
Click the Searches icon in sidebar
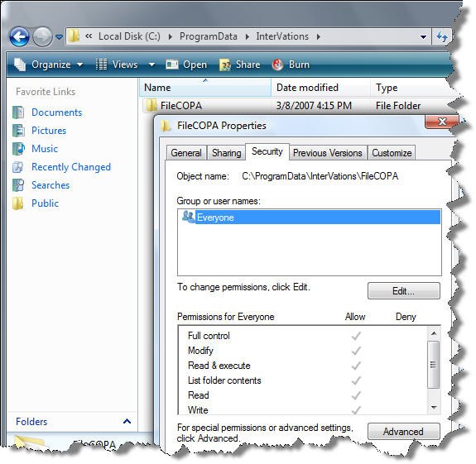18,185
